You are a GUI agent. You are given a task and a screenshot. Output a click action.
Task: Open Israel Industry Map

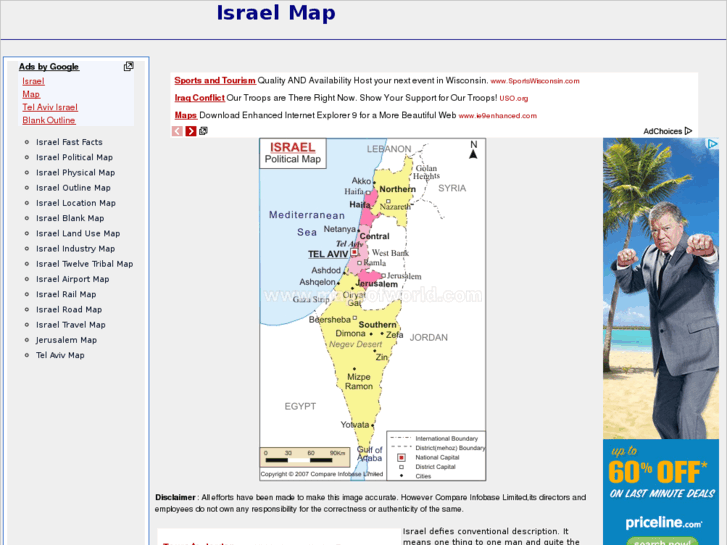[x=76, y=249]
